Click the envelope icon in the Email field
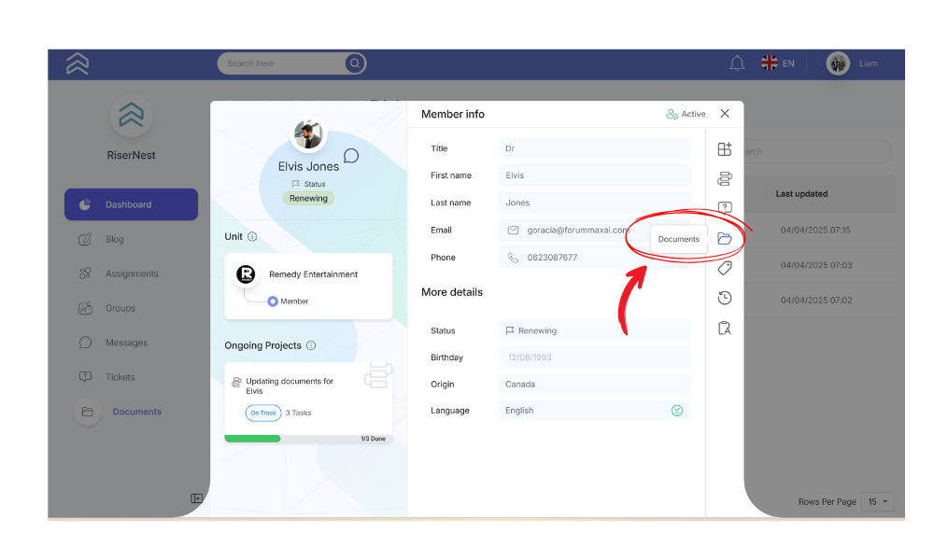Screen dimensions: 934x560 coord(513,230)
